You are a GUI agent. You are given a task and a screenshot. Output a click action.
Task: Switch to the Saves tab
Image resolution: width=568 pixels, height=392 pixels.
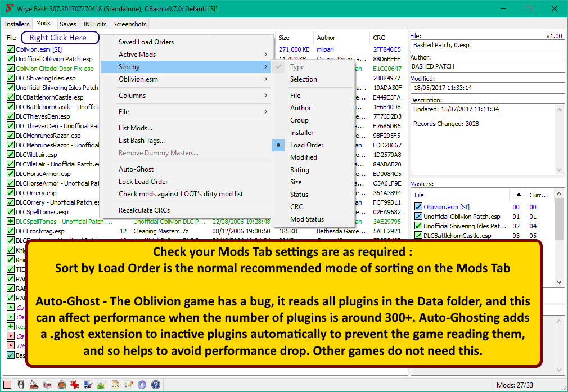point(67,24)
